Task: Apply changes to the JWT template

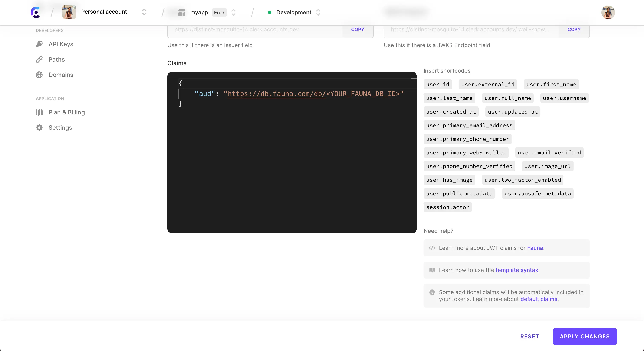Action: (585, 336)
